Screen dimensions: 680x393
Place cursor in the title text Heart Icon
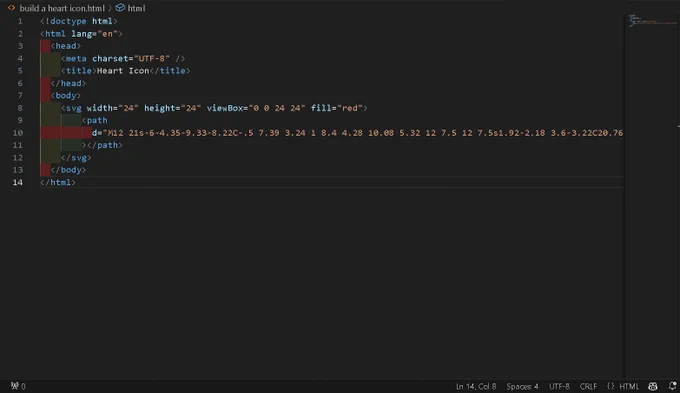coord(123,71)
